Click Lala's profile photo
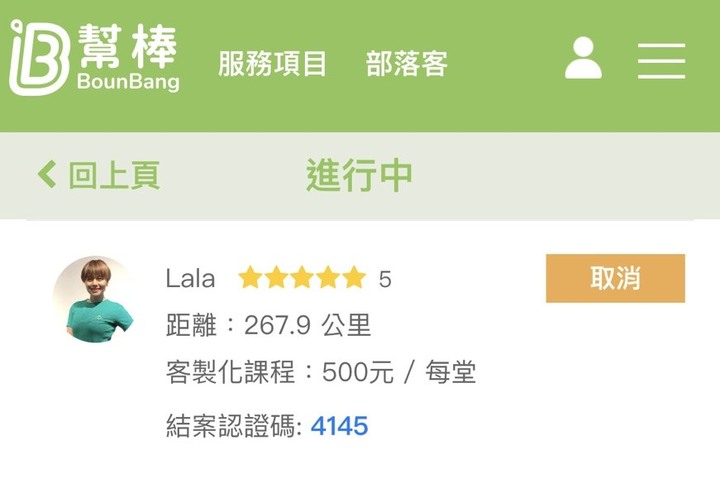 point(96,299)
